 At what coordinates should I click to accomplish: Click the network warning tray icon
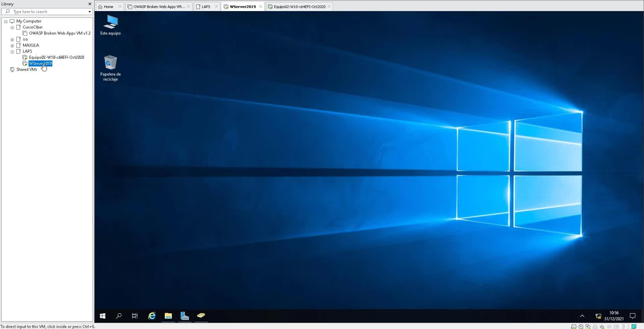(x=598, y=316)
